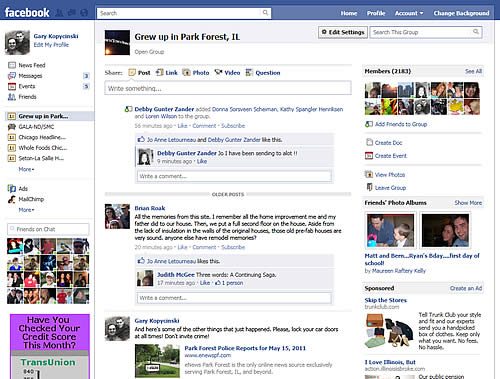Click the Ads icon in sidebar

[12, 189]
